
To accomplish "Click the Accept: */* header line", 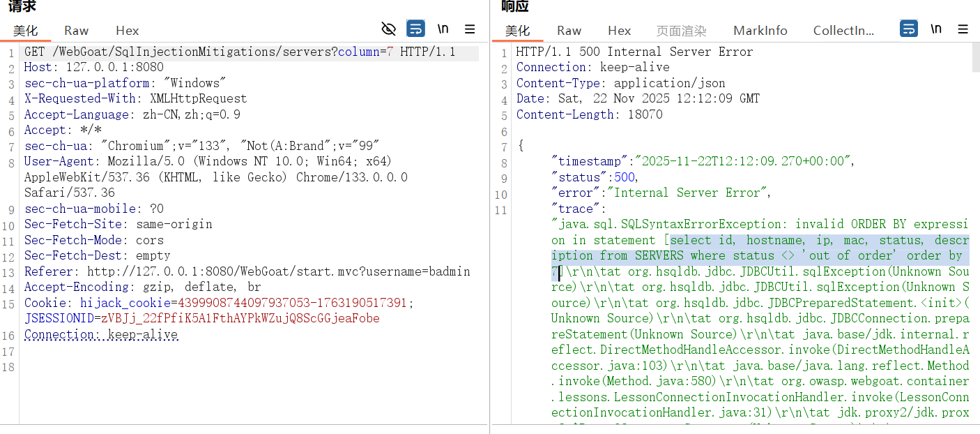I will pos(63,130).
